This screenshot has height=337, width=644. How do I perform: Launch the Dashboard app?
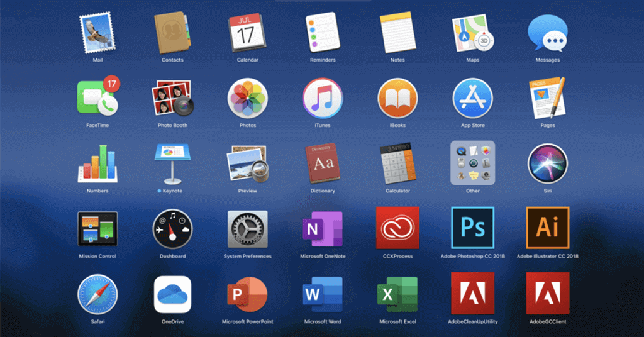point(172,229)
